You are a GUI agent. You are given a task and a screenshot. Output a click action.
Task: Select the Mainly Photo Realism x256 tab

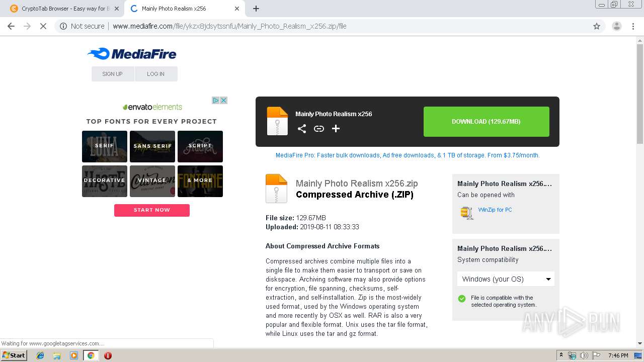(x=185, y=9)
